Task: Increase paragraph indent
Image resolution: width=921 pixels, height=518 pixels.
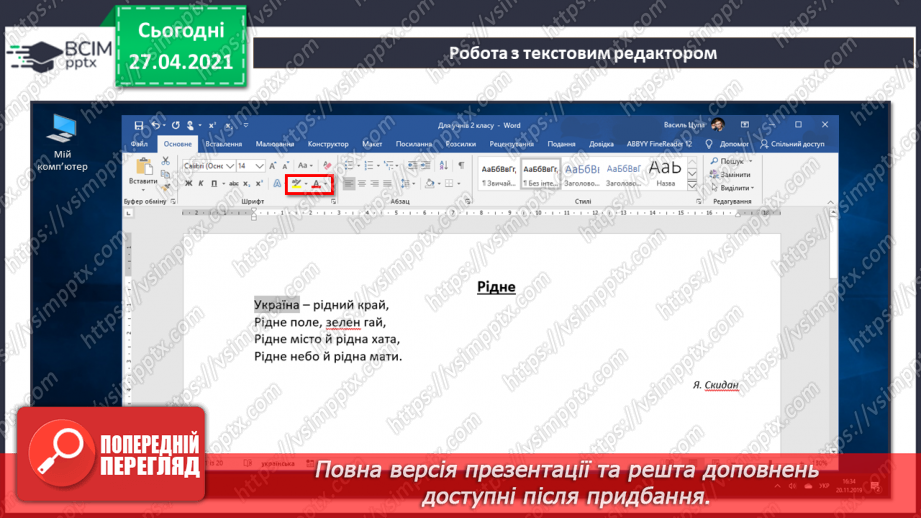Action: (x=425, y=166)
